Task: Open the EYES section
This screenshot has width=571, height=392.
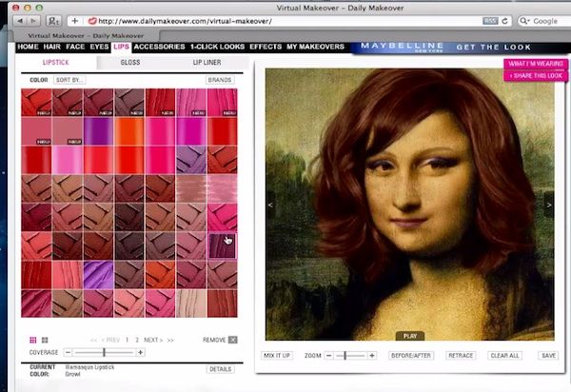Action: pos(99,47)
